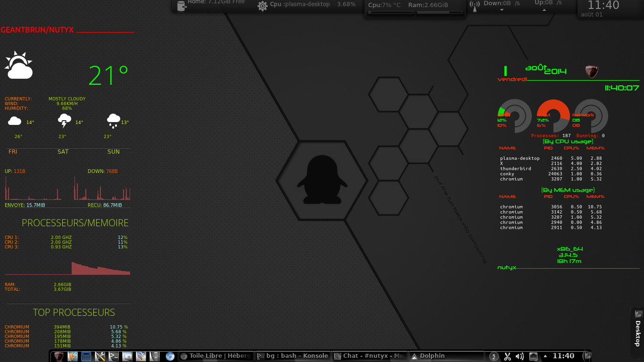
Task: Click the Cpu usage bar in top panel
Action: [391, 12]
